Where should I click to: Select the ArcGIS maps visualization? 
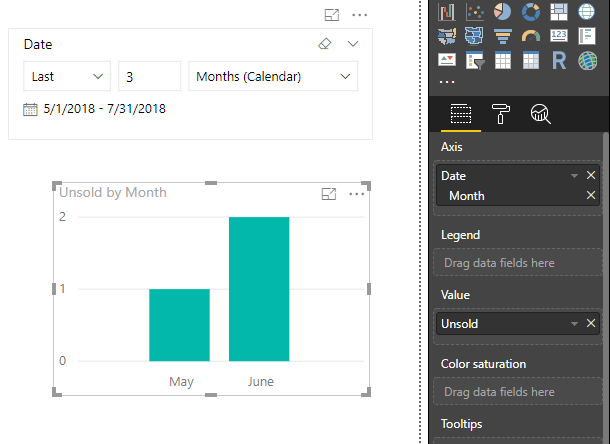click(587, 61)
